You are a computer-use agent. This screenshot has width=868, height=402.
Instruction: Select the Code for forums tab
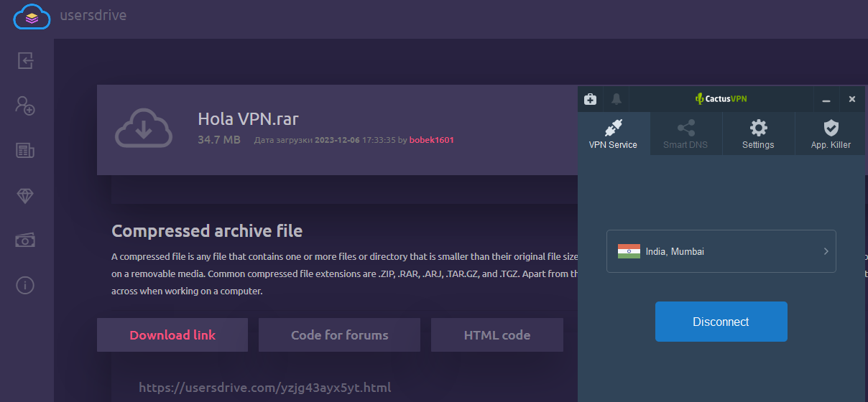[x=339, y=335]
